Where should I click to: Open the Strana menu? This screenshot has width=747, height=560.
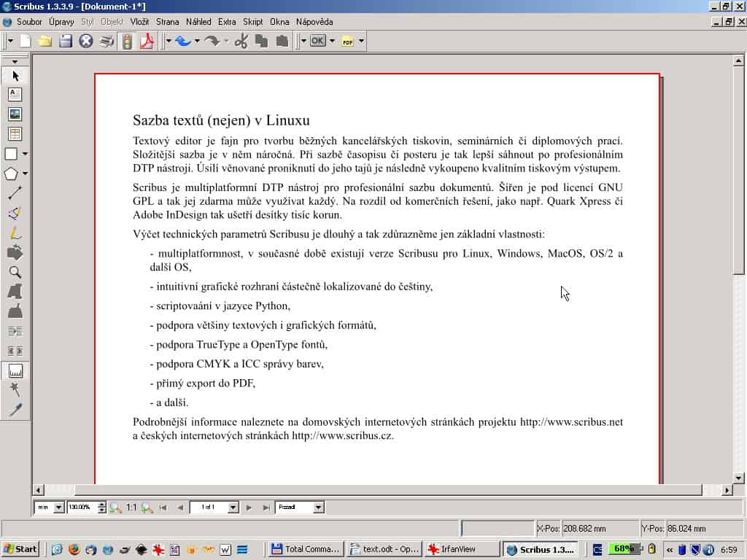click(x=168, y=22)
